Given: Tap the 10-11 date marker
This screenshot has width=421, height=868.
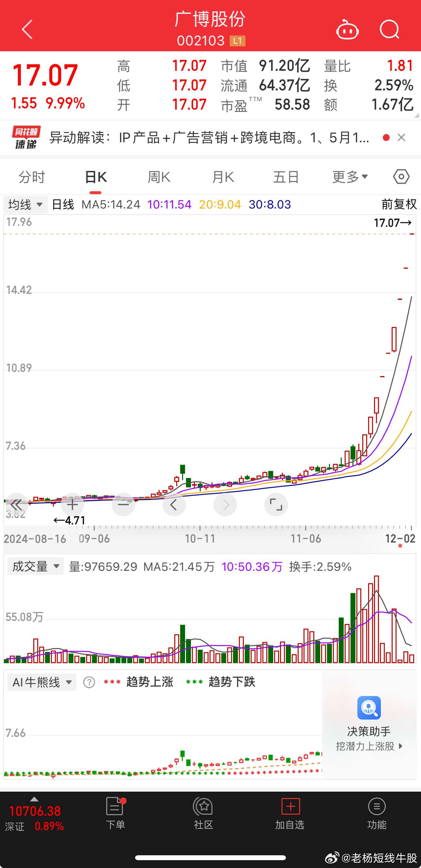Looking at the screenshot, I should click(x=200, y=538).
